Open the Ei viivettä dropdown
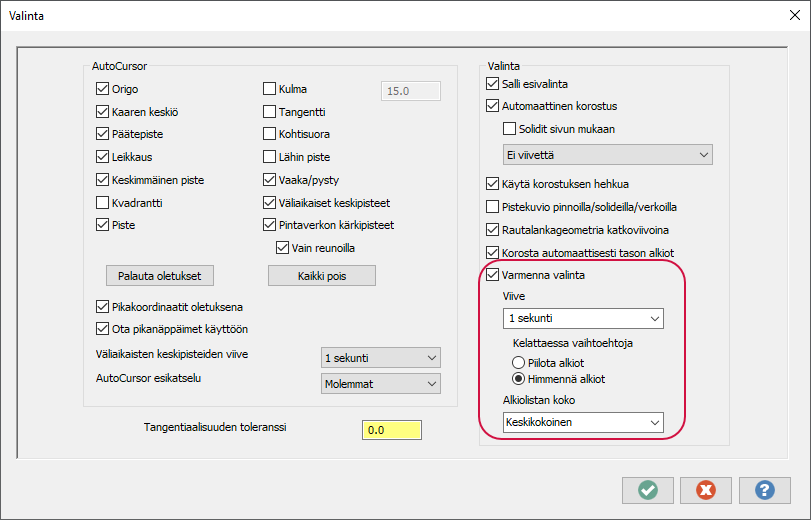811x520 pixels. (x=607, y=155)
